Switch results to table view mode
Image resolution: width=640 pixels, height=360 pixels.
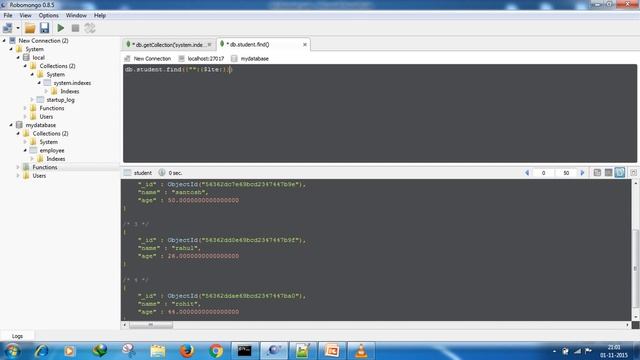(608, 173)
